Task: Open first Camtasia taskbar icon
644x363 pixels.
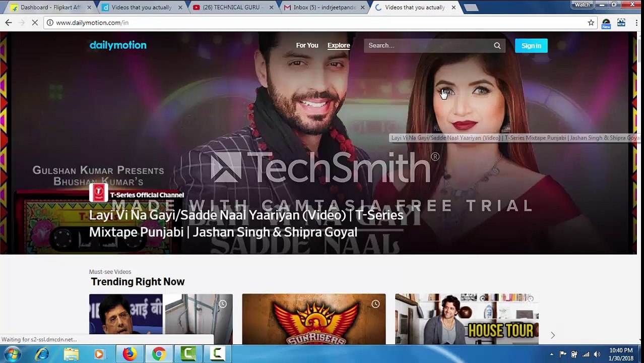Action: (188, 354)
